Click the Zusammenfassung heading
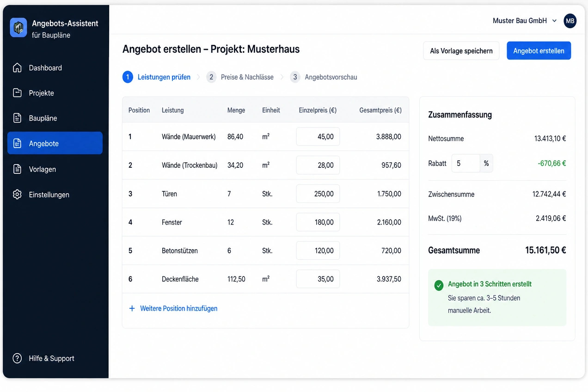The width and height of the screenshot is (588, 392). (460, 115)
